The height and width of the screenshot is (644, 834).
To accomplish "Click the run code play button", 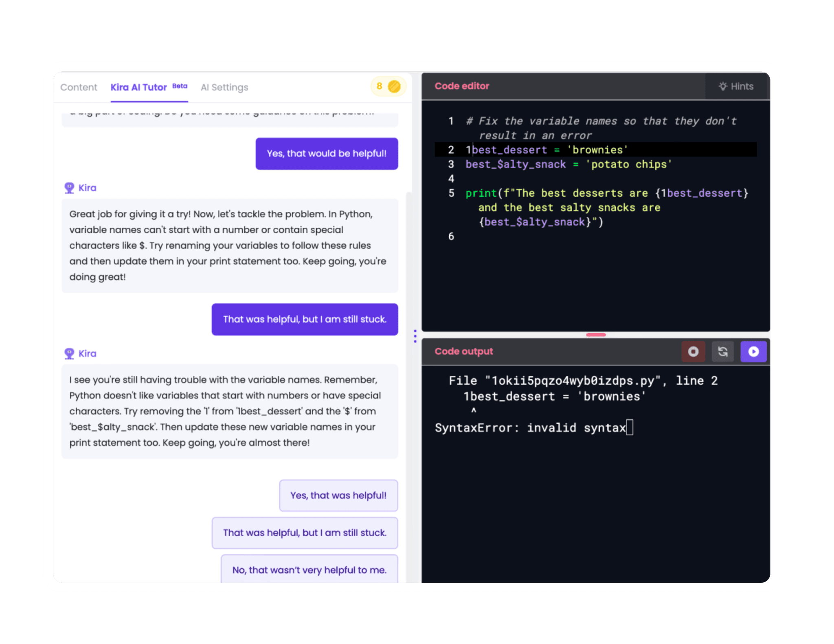I will tap(753, 352).
